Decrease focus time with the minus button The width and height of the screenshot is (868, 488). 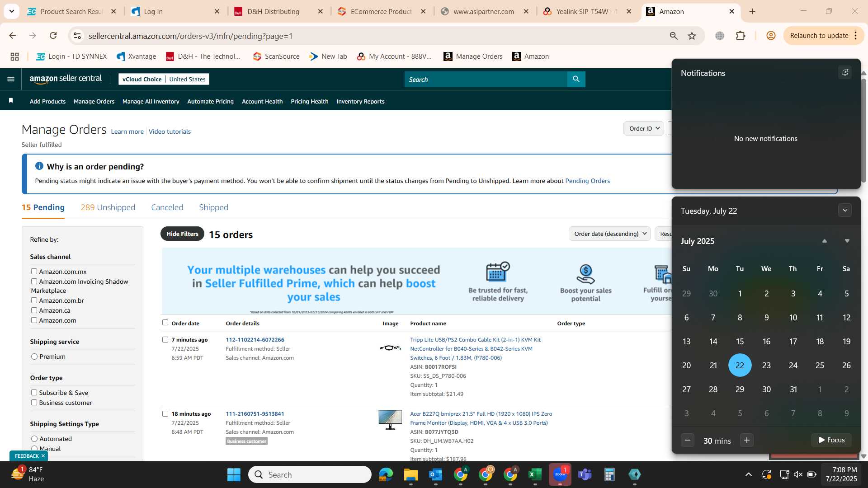pos(688,440)
